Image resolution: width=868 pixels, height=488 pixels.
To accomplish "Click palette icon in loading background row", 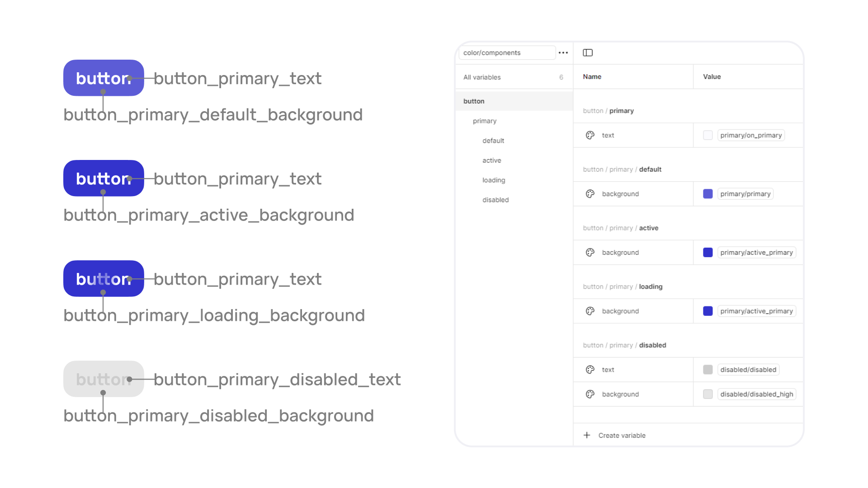I will tap(590, 311).
